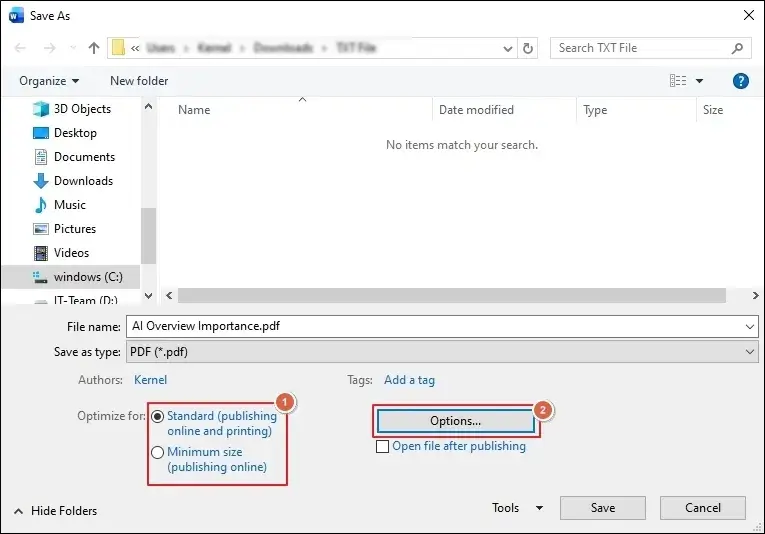The height and width of the screenshot is (534, 765).
Task: Click the folder icon in address bar
Action: point(118,48)
